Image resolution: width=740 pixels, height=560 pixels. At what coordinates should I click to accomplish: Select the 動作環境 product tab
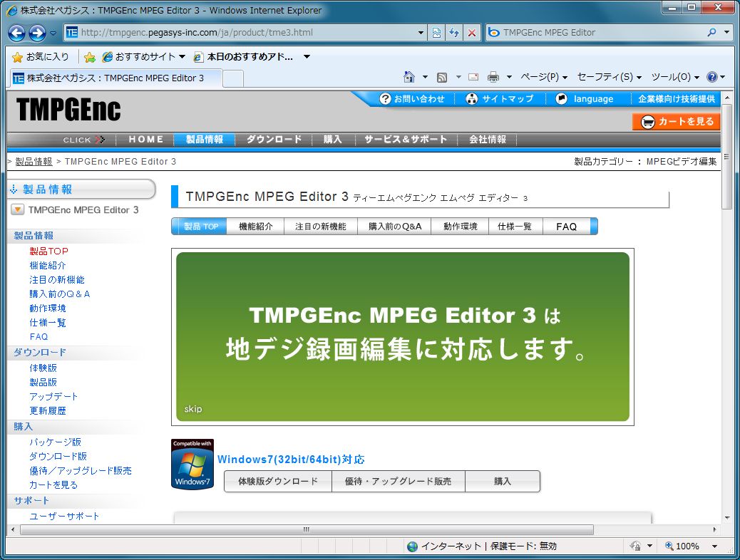point(460,227)
